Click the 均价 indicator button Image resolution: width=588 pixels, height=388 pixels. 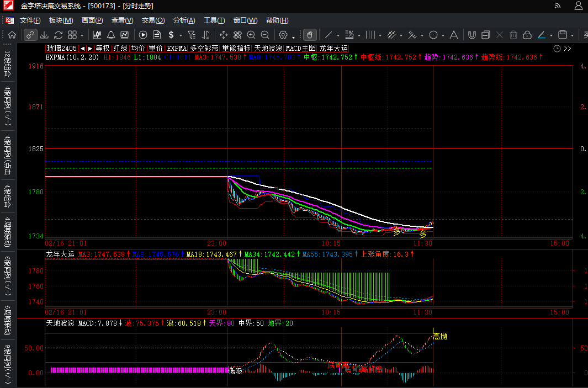pos(137,49)
